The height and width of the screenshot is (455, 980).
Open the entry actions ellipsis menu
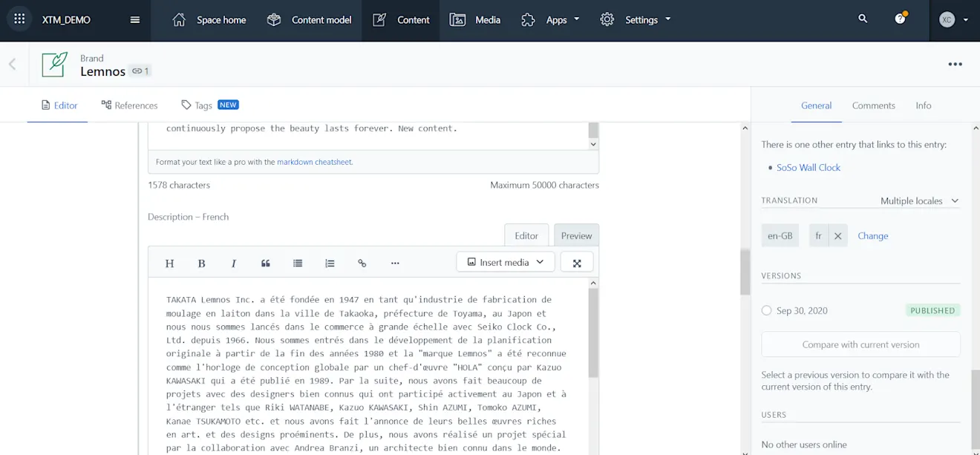point(955,65)
